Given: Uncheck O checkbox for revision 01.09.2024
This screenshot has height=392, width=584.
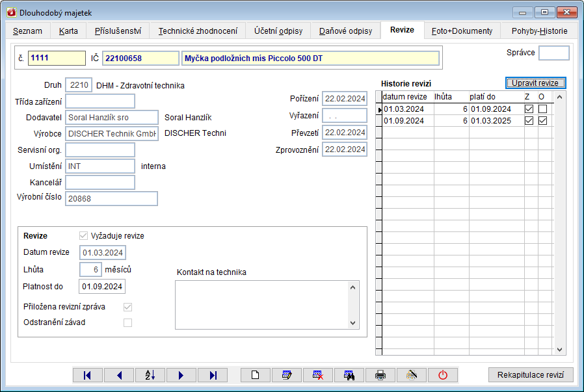Looking at the screenshot, I should pos(542,121).
